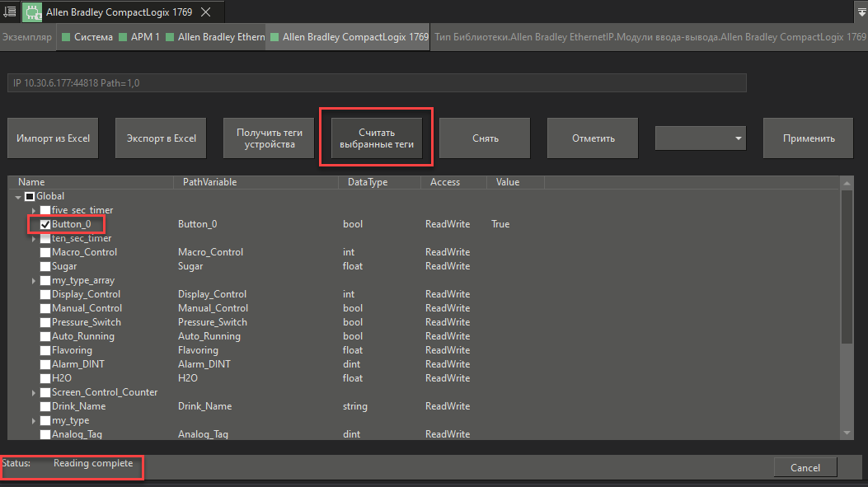The image size is (868, 487).
Task: Tick the Drink_Name checkbox
Action: 45,406
